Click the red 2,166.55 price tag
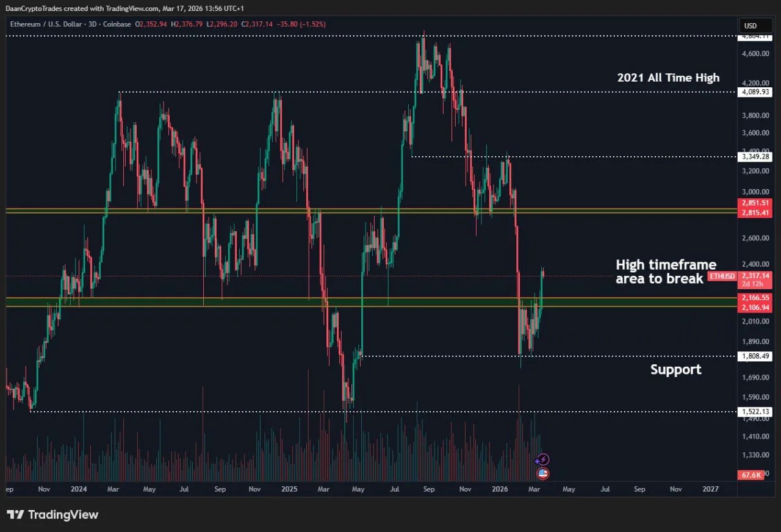The image size is (781, 532). tap(755, 298)
